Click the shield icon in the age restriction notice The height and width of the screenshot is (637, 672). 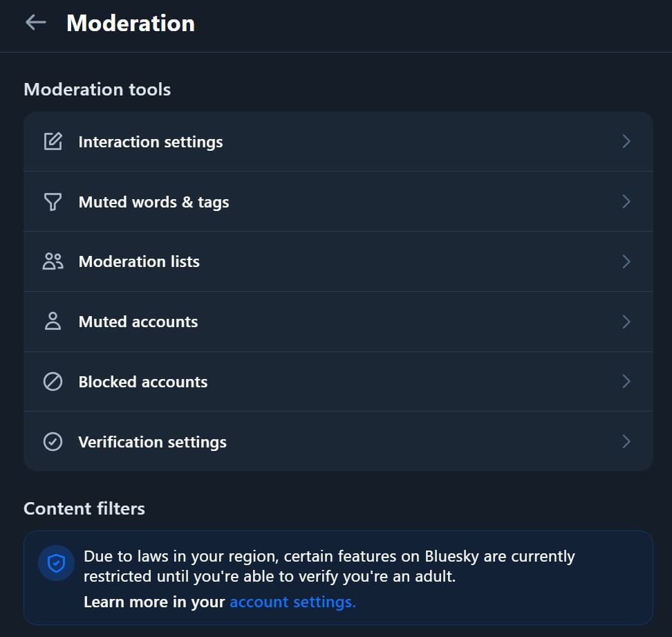pos(56,564)
